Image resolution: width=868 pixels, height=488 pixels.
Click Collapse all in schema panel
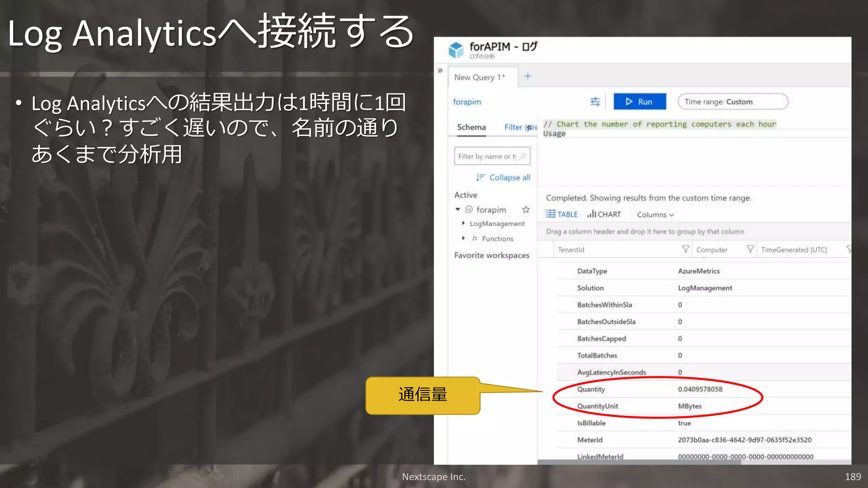[503, 177]
